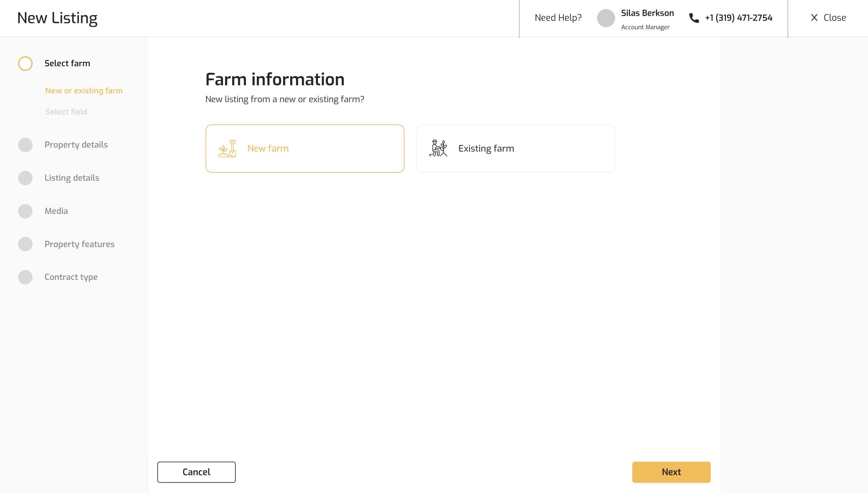The image size is (868, 493).
Task: Click Silas Berkson's avatar circle
Action: (x=605, y=18)
